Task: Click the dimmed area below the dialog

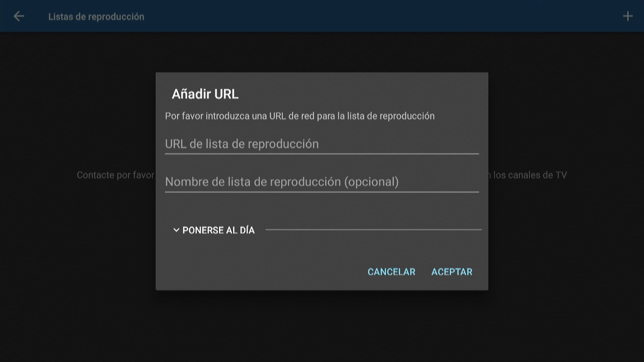Action: pyautogui.click(x=322, y=326)
